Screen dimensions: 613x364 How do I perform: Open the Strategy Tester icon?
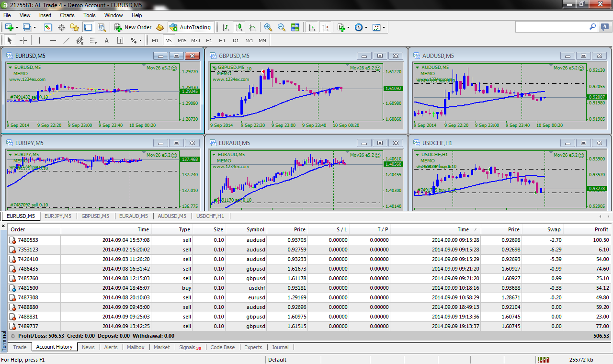102,27
